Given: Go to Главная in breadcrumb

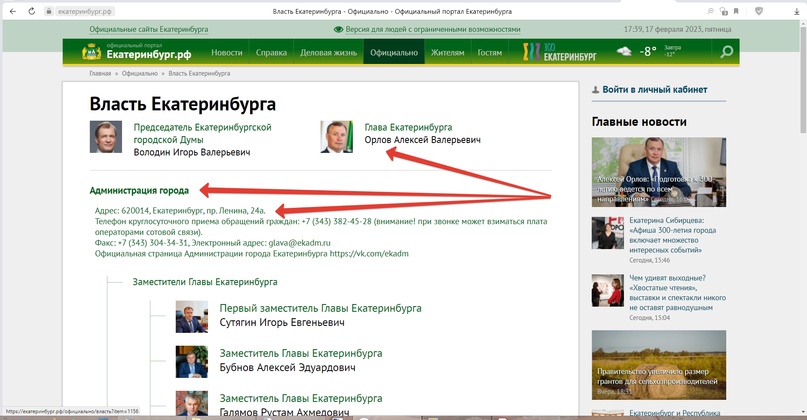Looking at the screenshot, I should [x=100, y=73].
